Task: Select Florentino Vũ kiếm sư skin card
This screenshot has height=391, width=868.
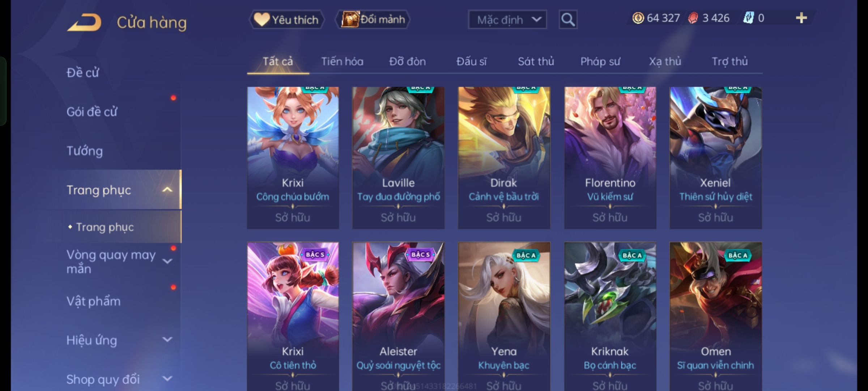Action: [610, 158]
